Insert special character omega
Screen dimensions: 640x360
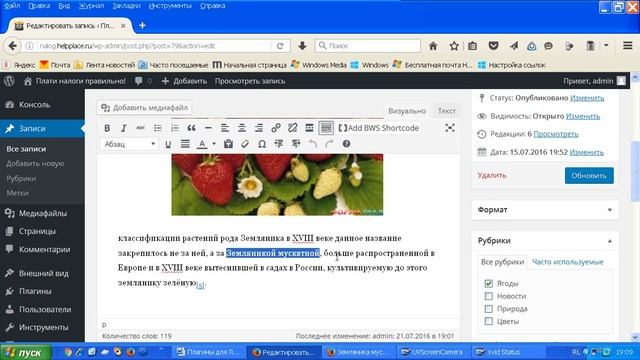click(262, 144)
